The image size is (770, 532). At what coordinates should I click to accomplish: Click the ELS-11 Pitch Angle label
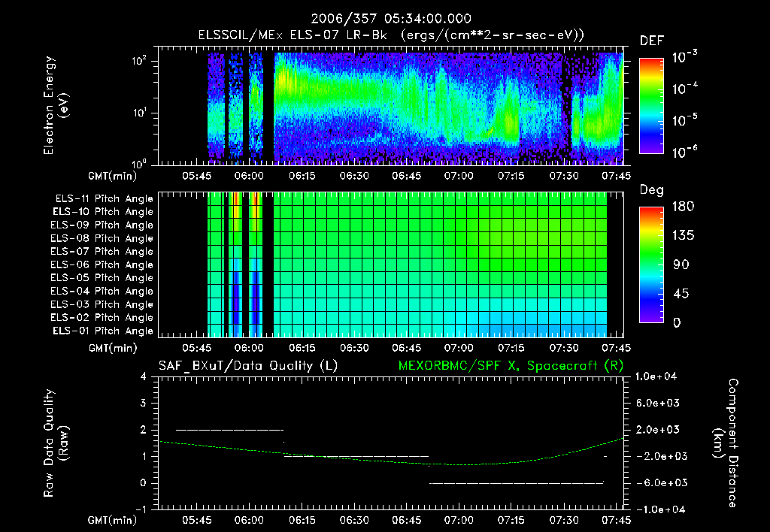(104, 199)
